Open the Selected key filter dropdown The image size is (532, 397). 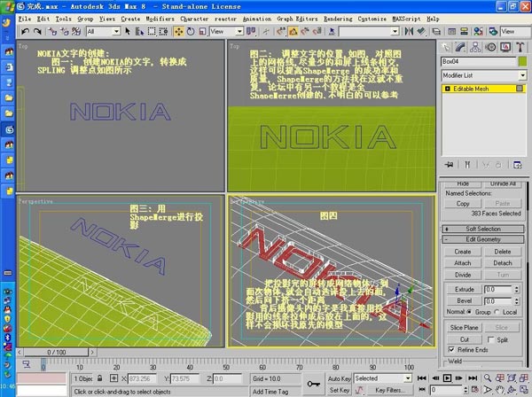coord(408,378)
